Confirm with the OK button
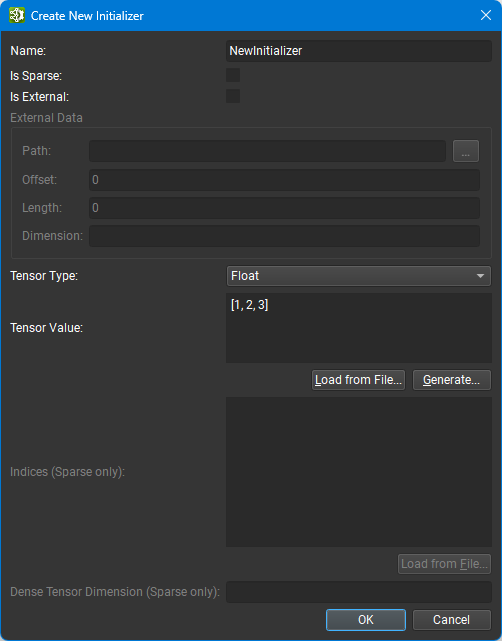Screen dimensions: 502x641 click(366, 620)
